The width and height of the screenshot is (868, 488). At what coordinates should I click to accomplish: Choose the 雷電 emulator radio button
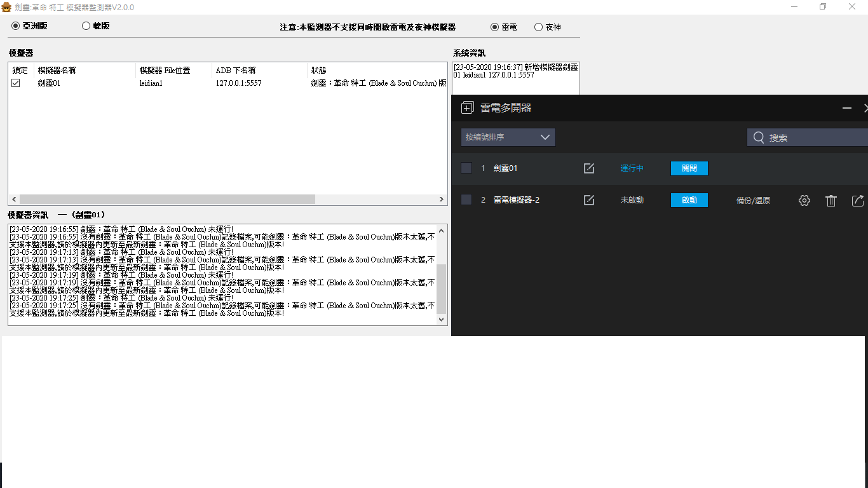point(504,27)
